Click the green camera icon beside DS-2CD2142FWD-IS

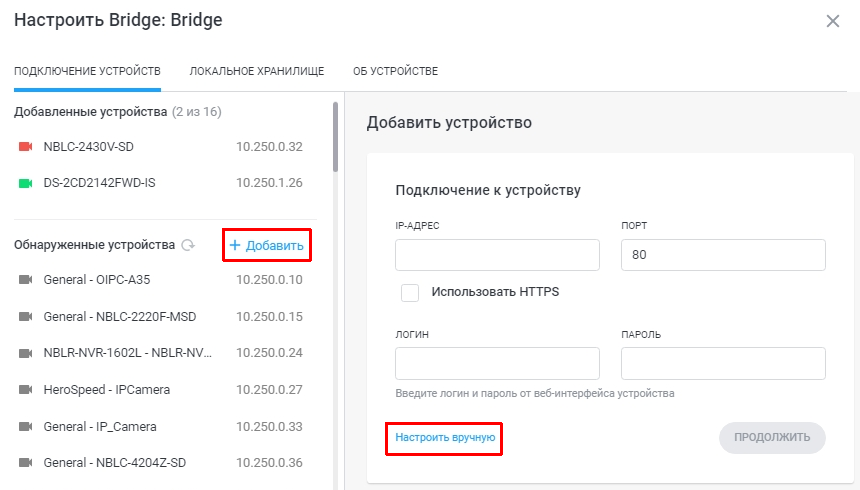[x=26, y=183]
